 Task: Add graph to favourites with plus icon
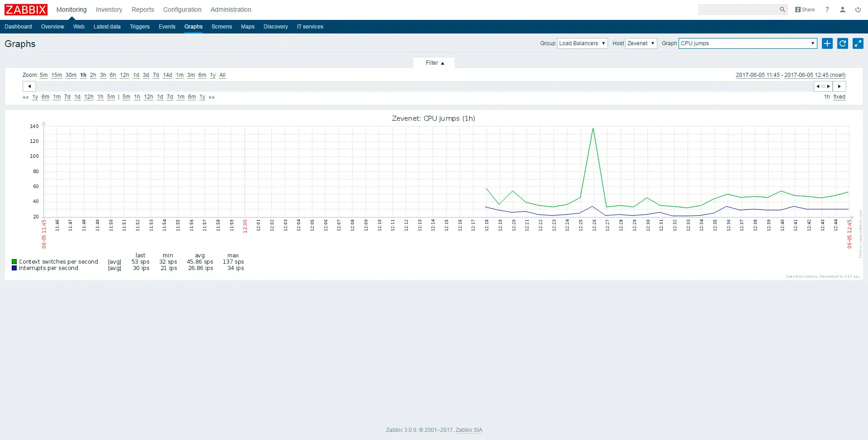[x=827, y=43]
